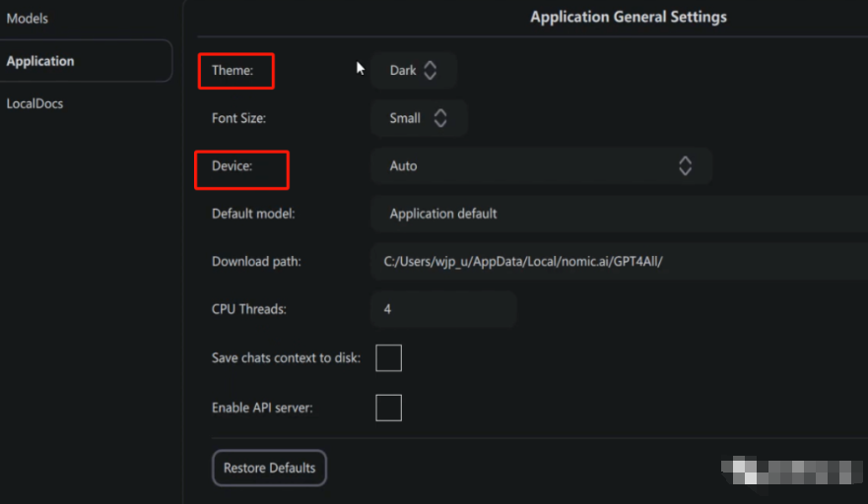The width and height of the screenshot is (868, 504).
Task: Click the Device: label
Action: coord(232,166)
